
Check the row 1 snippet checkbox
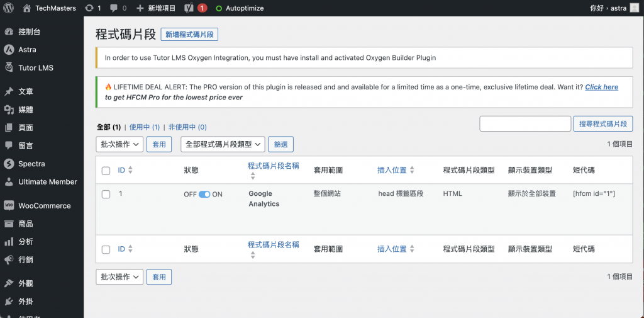tap(106, 195)
